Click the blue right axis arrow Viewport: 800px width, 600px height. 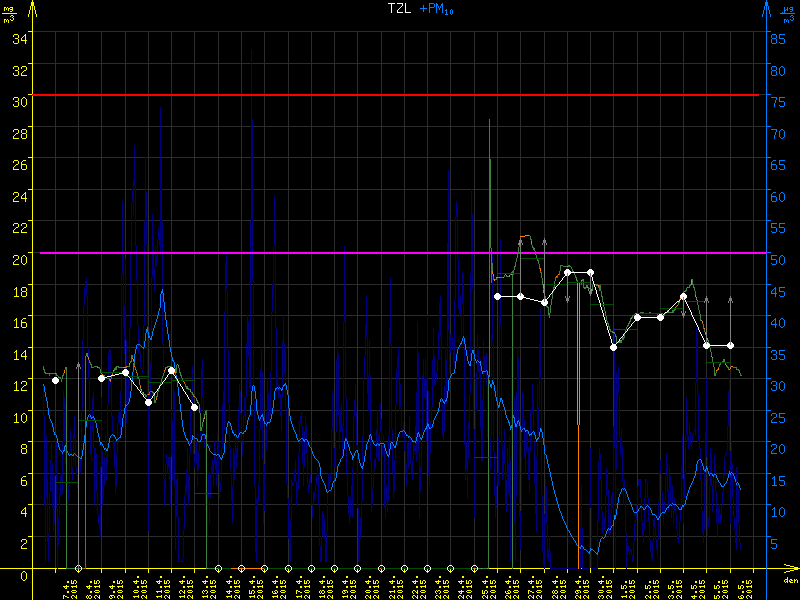767,10
